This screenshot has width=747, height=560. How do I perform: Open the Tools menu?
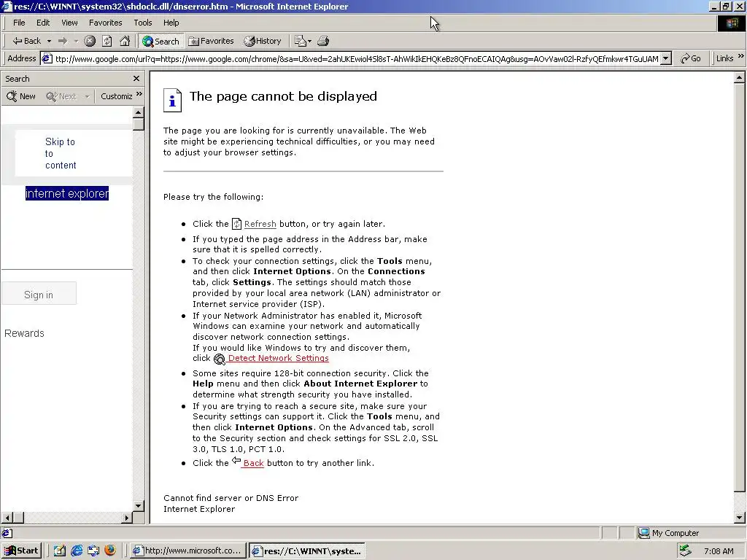pyautogui.click(x=143, y=23)
